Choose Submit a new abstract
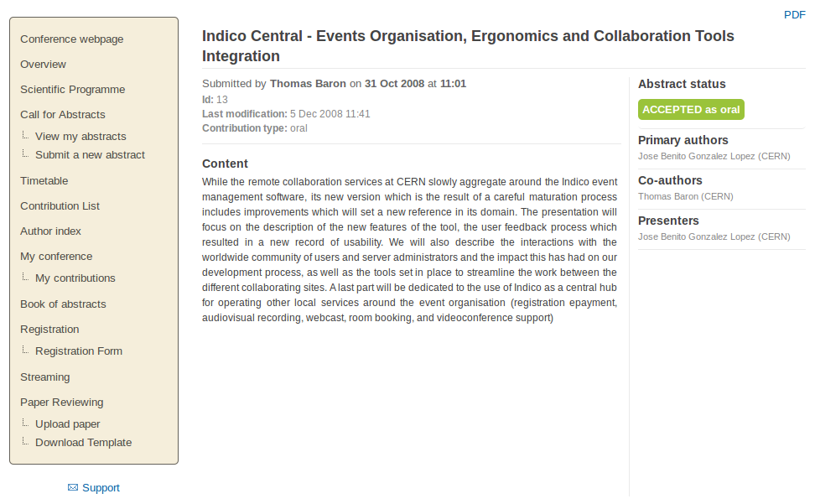This screenshot has height=504, width=815. [x=90, y=155]
